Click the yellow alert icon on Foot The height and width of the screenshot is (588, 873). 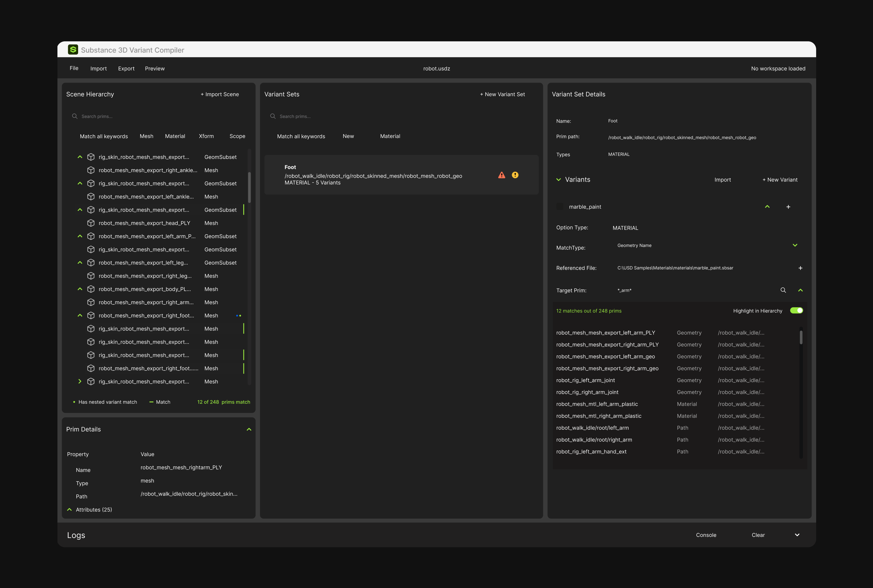click(515, 175)
